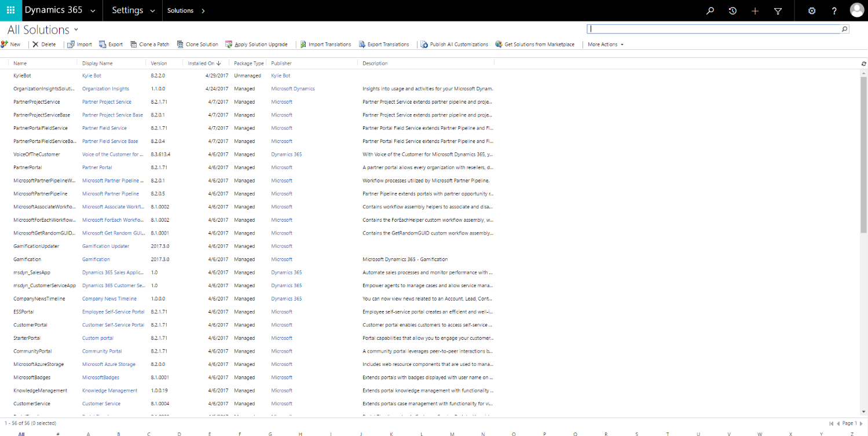Open the settings gear icon

(x=812, y=10)
